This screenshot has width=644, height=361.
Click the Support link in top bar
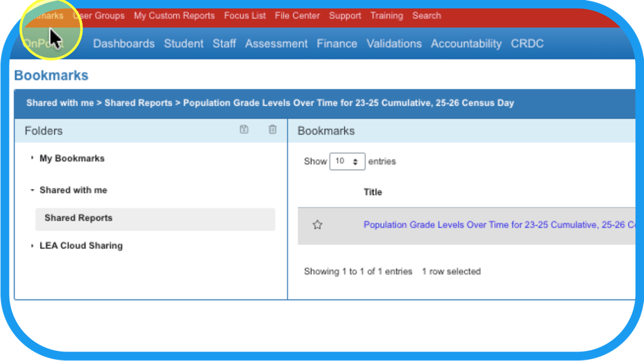click(345, 15)
